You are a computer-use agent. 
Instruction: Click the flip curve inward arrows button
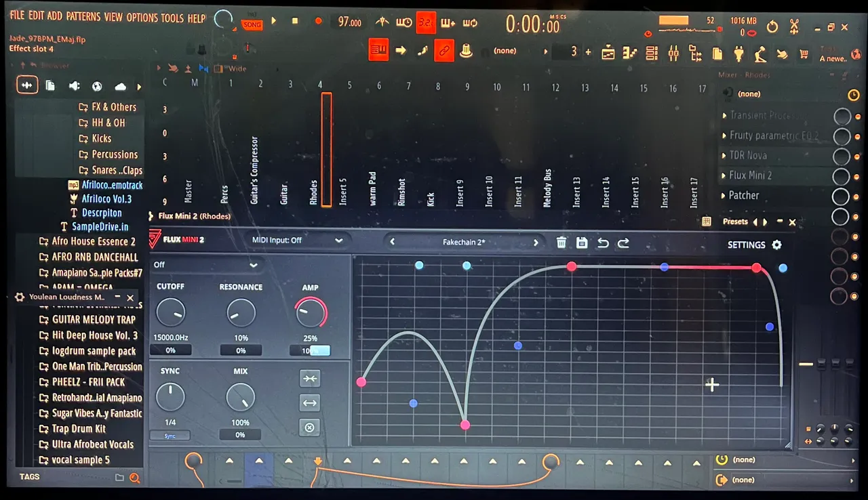(x=310, y=378)
